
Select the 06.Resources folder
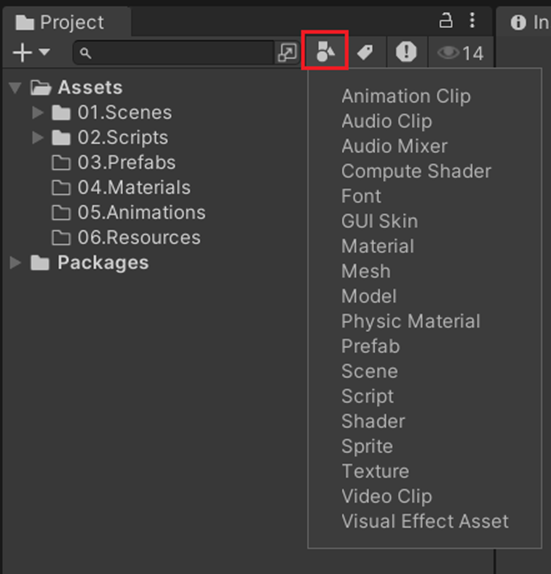(139, 238)
